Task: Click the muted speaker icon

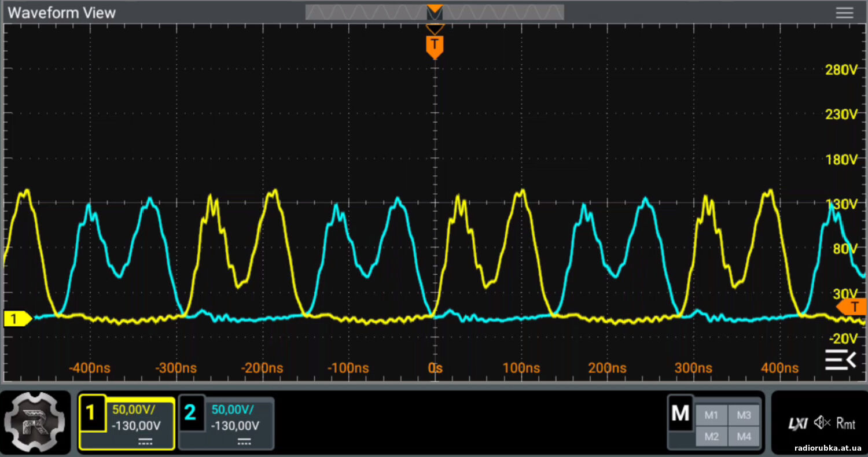Action: (x=822, y=423)
